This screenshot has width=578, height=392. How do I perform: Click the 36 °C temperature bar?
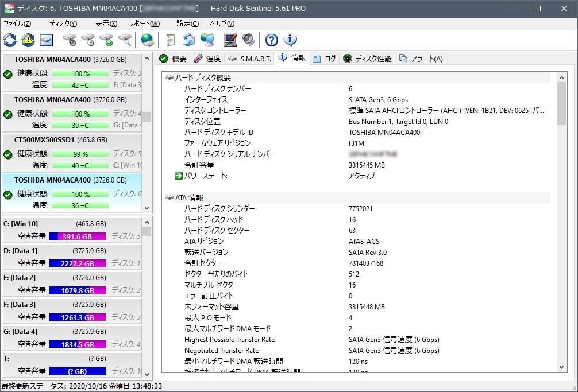pyautogui.click(x=80, y=205)
